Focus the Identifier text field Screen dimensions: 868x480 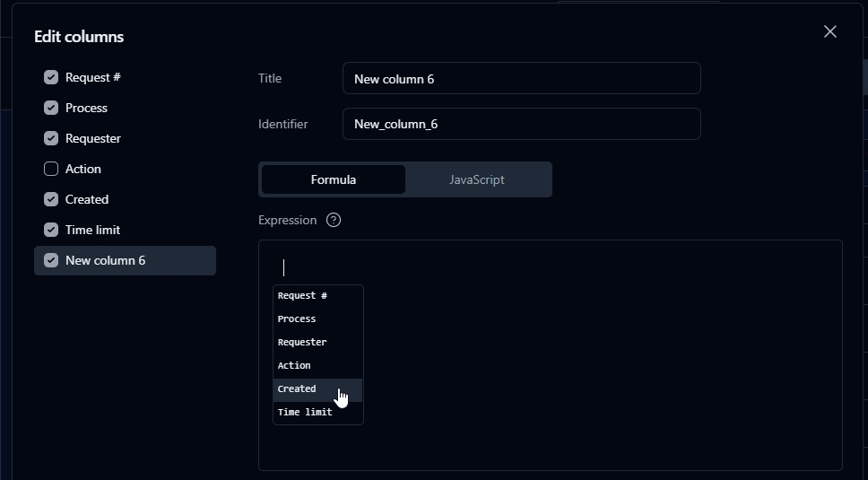[521, 124]
